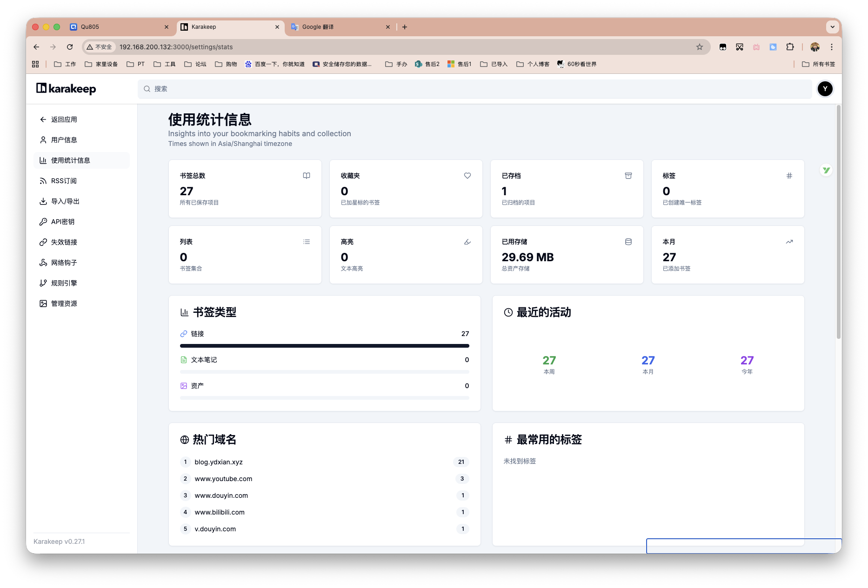This screenshot has width=868, height=588.
Task: Switch to the Google 翻译 tab
Action: click(x=318, y=26)
